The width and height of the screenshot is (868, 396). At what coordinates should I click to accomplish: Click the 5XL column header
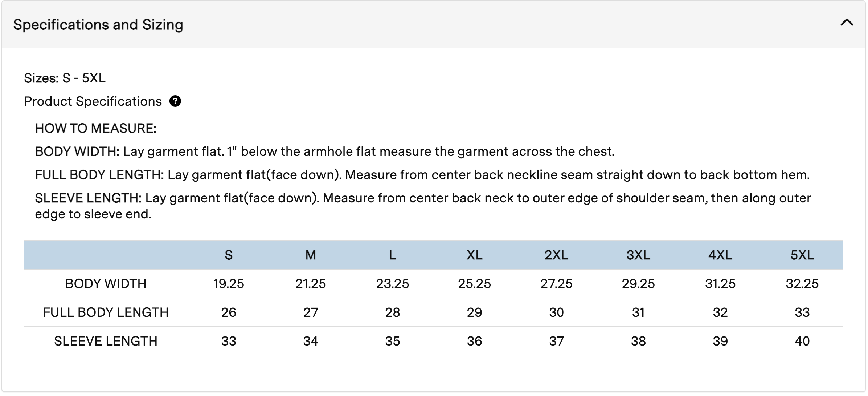[x=802, y=255]
